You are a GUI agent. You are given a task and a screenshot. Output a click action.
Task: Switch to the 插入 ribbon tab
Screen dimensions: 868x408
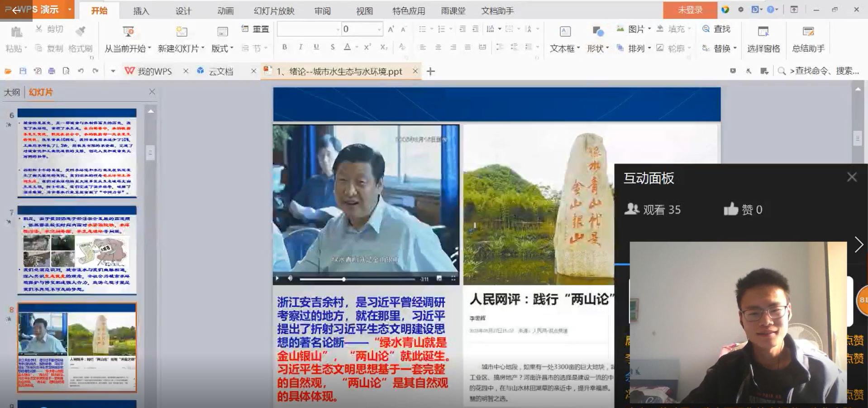tap(141, 10)
